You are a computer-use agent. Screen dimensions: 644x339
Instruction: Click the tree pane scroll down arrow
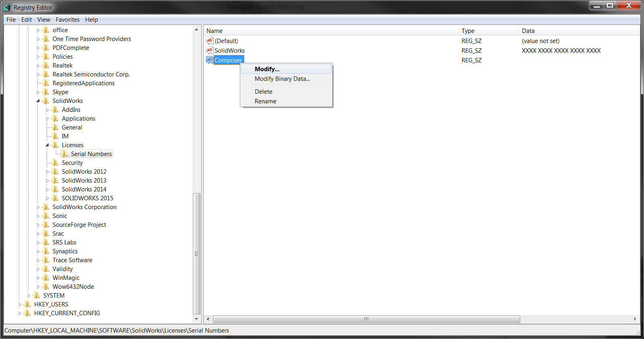[196, 319]
